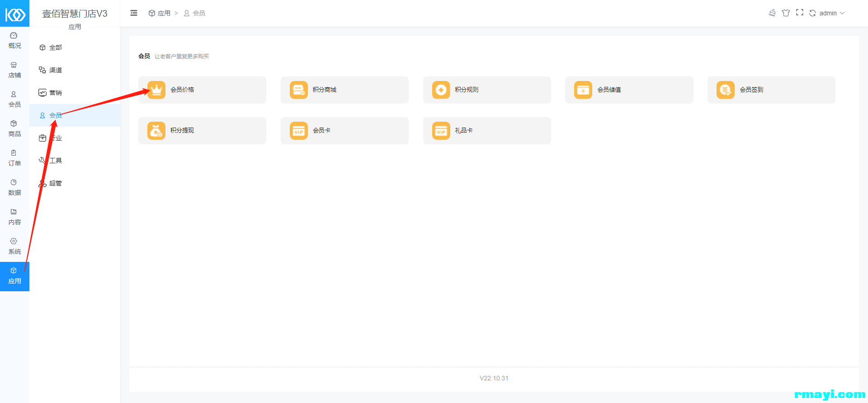
Task: Click the 积分规则 icon
Action: tap(441, 90)
